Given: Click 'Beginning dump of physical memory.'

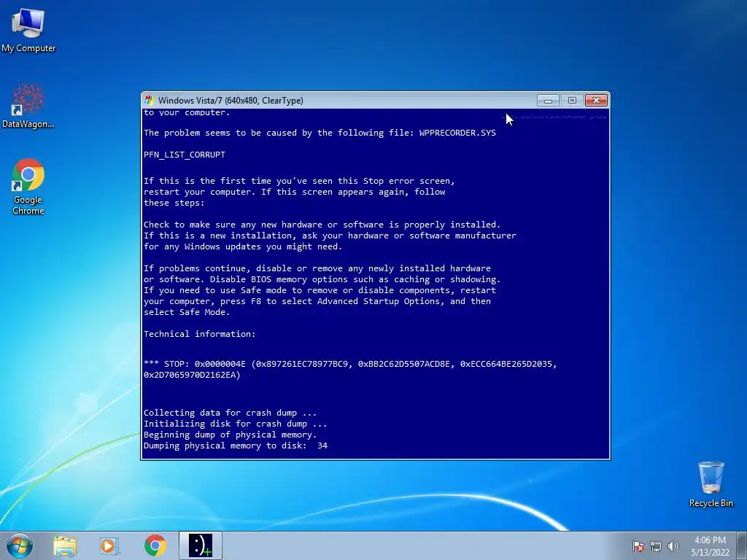Looking at the screenshot, I should click(x=230, y=435).
